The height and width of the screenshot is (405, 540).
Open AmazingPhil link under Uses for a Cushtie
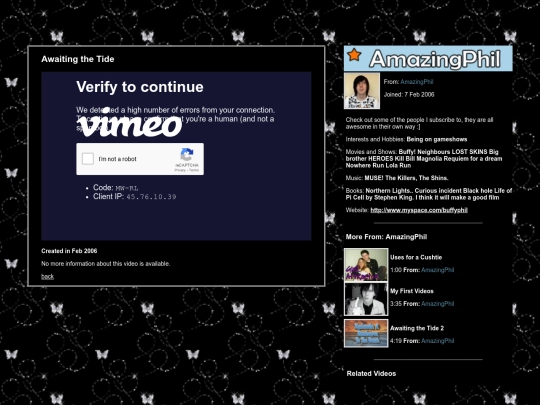(437, 270)
